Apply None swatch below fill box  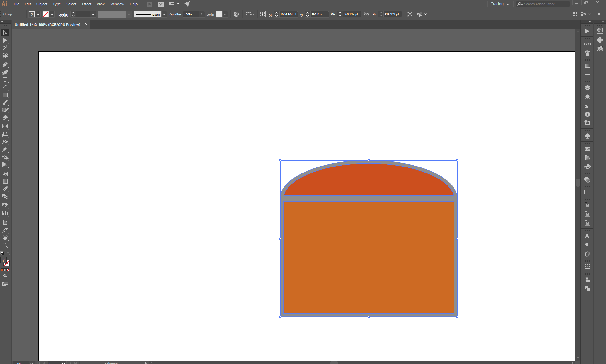[8, 270]
